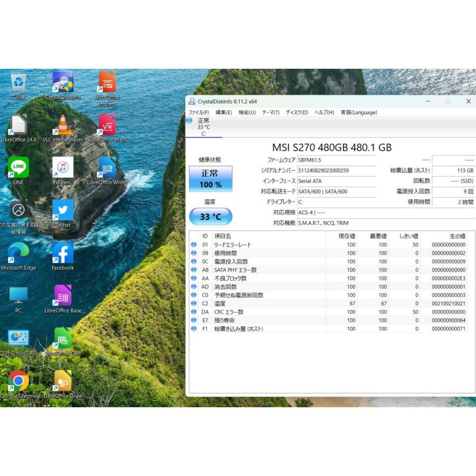Open iTunes desktop shortcut
The width and height of the screenshot is (476, 476).
(62, 168)
